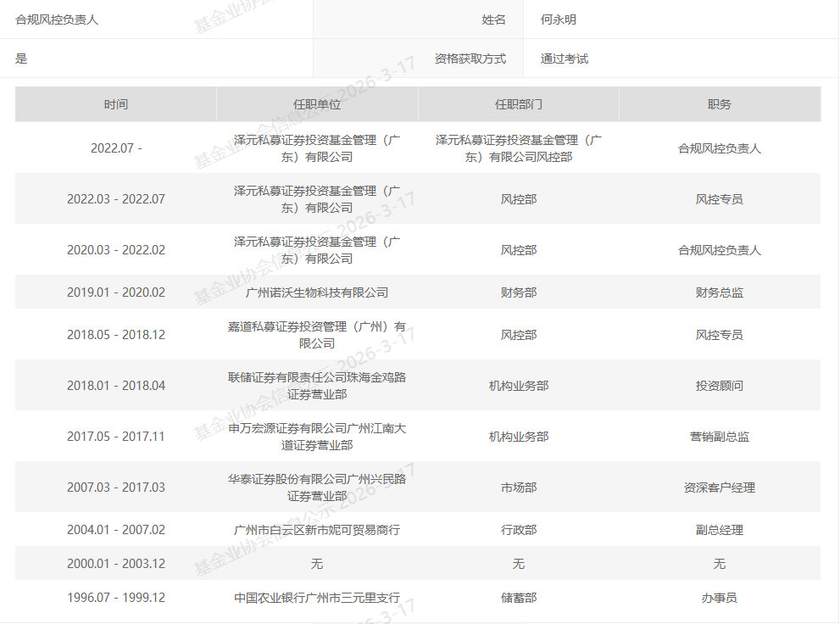Click the 合规风控负责人 title at top
840x624 pixels.
coord(57,19)
